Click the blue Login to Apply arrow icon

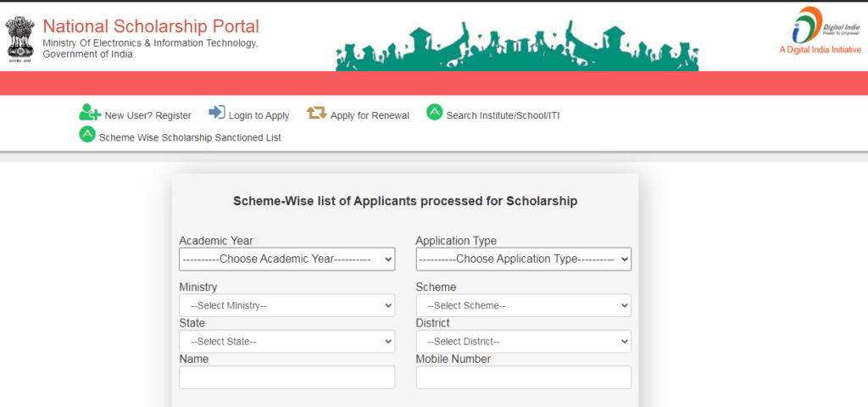coord(216,113)
